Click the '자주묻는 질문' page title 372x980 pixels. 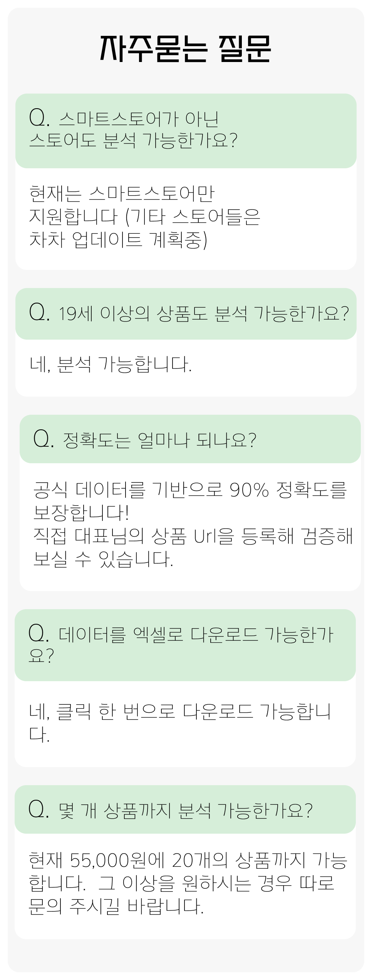point(186,49)
